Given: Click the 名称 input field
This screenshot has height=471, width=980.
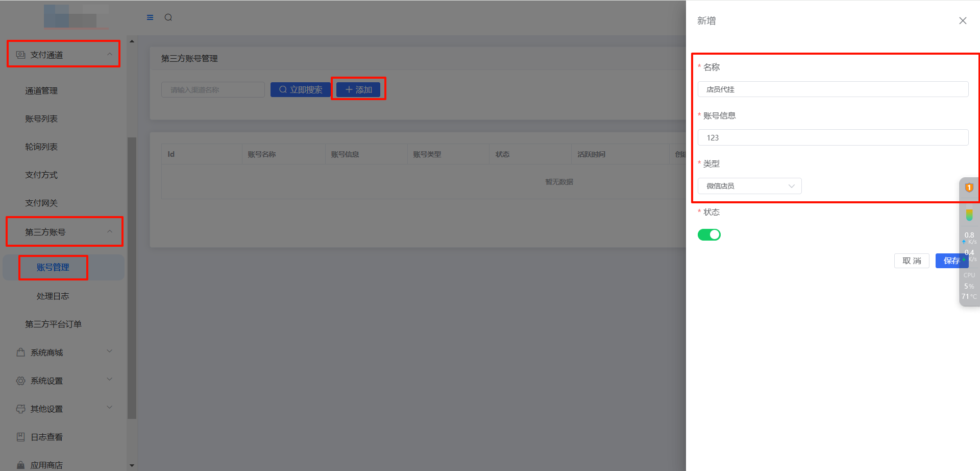Looking at the screenshot, I should coord(832,89).
